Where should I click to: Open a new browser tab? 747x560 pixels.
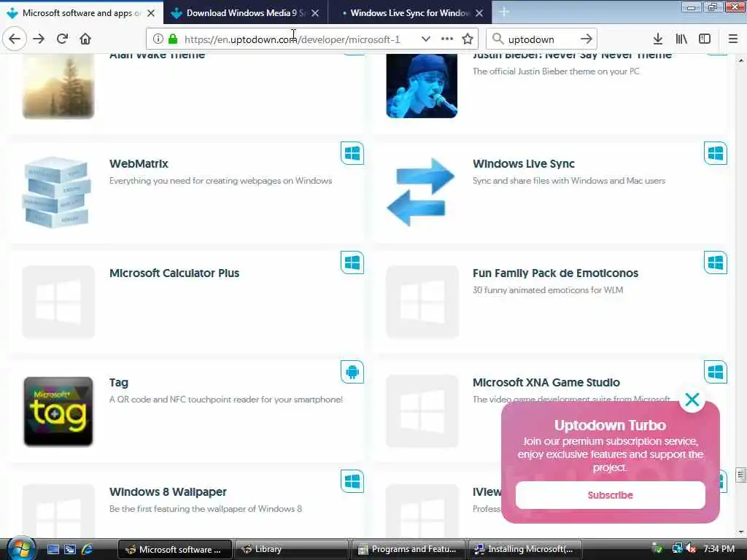(x=503, y=13)
